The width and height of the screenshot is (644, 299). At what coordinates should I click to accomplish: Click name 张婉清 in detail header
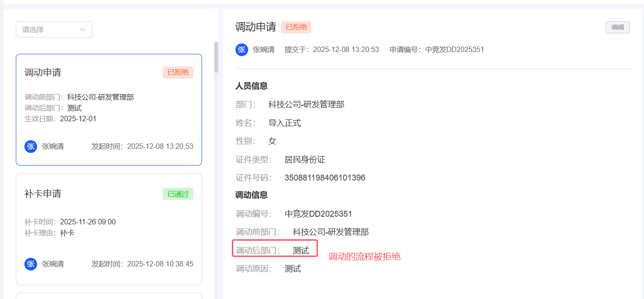(264, 50)
